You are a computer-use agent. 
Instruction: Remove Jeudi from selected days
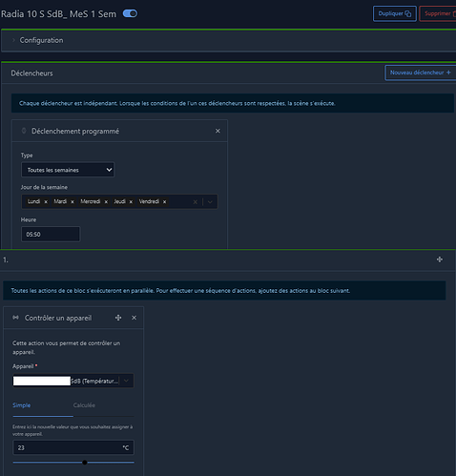[131, 202]
